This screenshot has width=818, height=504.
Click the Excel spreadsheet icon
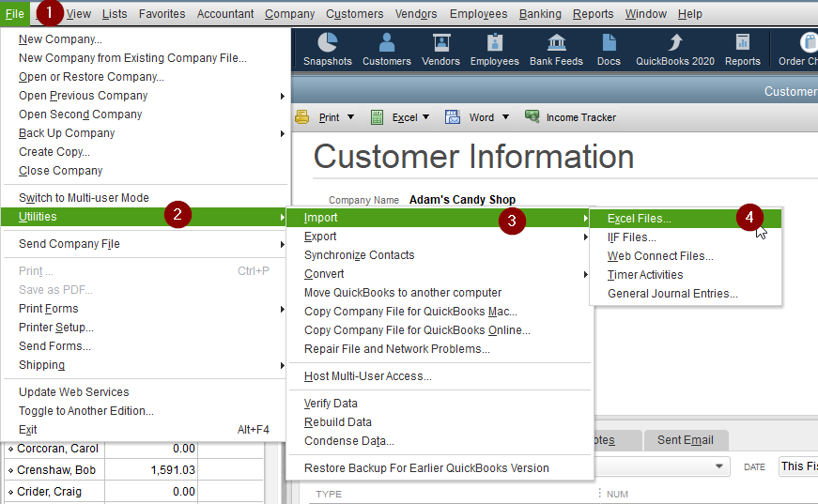(x=377, y=117)
